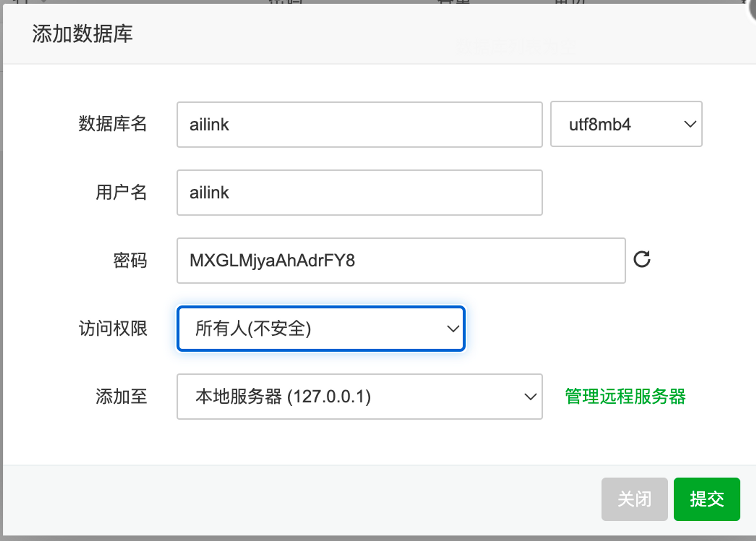
Task: Click the chevron arrow beside 本地服务器 (127.0.0.1)
Action: pyautogui.click(x=530, y=397)
